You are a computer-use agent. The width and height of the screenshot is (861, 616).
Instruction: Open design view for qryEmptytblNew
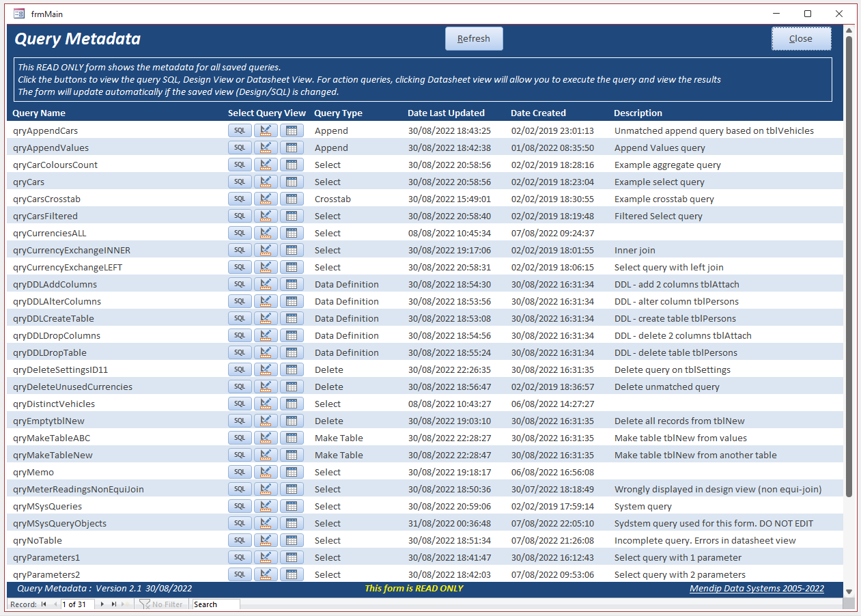(266, 421)
